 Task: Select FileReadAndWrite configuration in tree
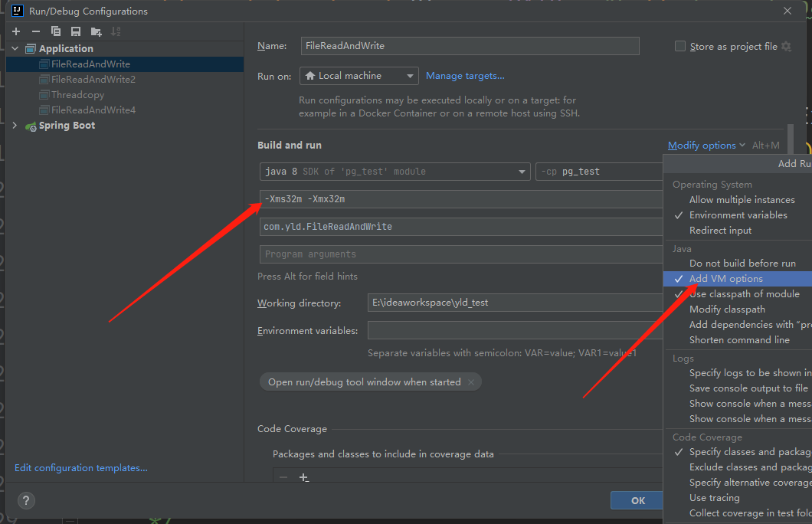pos(125,64)
